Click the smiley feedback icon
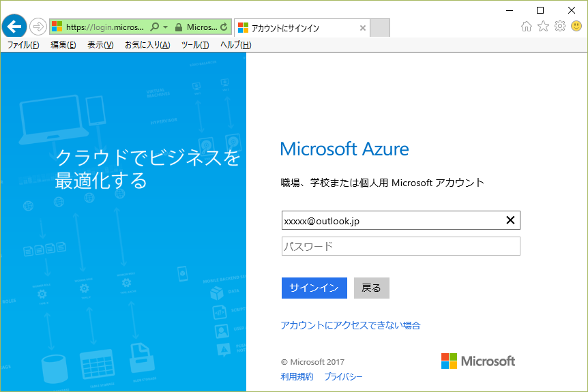This screenshot has height=392, width=588. click(x=576, y=26)
